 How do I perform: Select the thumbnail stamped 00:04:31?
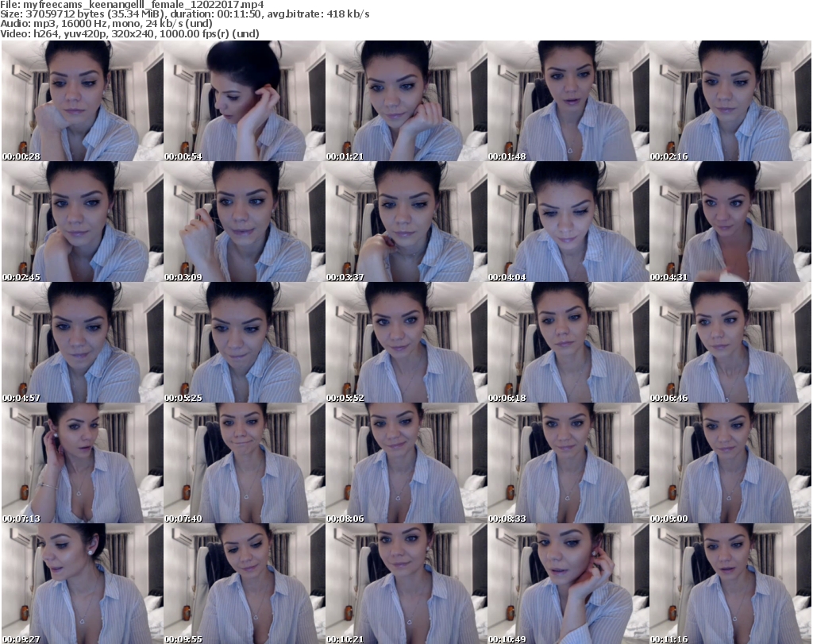[730, 222]
